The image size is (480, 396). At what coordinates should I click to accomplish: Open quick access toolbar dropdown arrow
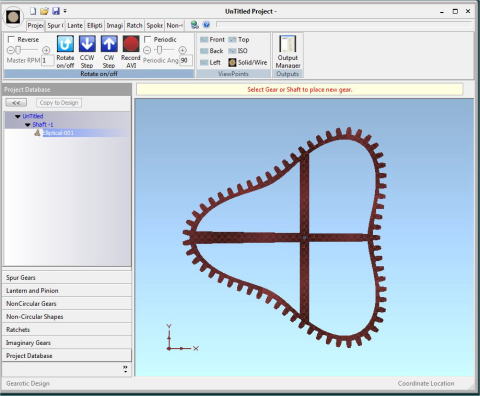point(65,11)
